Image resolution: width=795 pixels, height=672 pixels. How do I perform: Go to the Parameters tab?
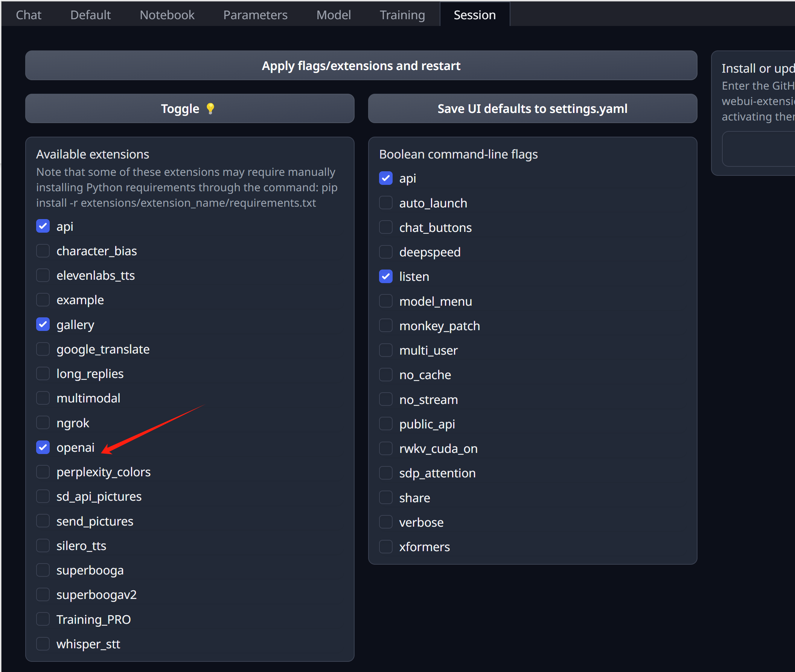tap(255, 15)
